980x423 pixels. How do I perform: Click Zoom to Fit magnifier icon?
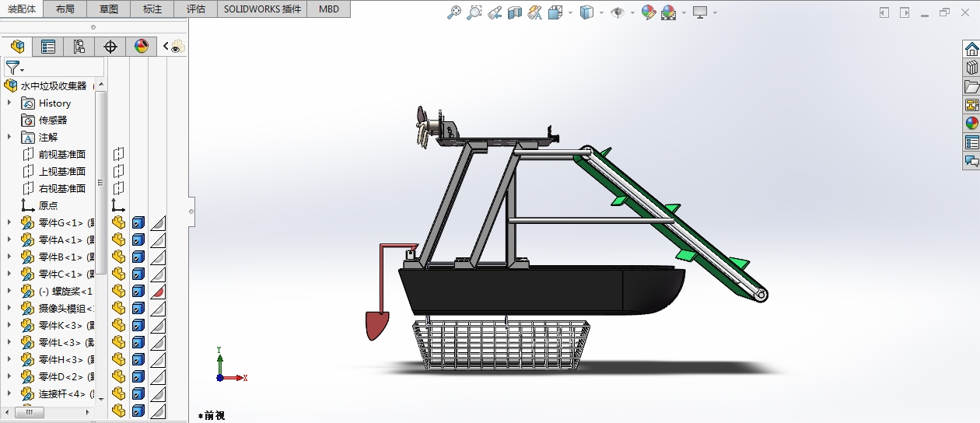455,12
